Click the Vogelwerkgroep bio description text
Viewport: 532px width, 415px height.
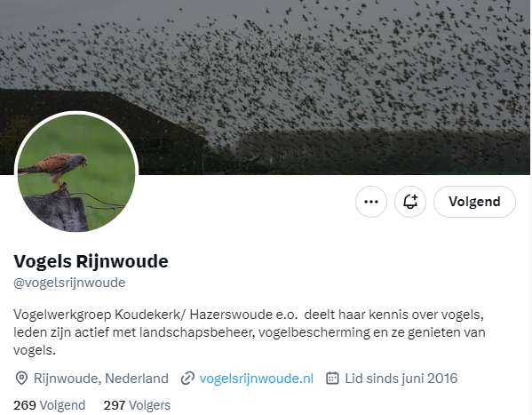click(250, 332)
